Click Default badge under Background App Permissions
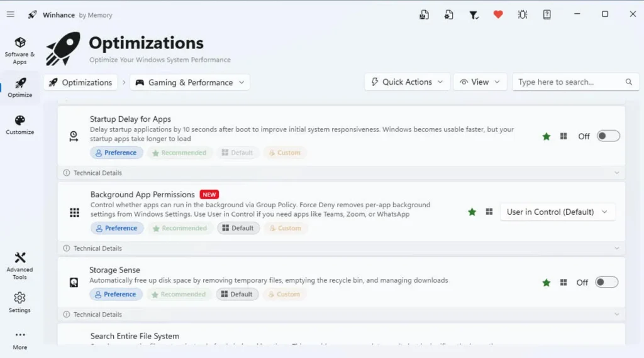 (x=238, y=228)
